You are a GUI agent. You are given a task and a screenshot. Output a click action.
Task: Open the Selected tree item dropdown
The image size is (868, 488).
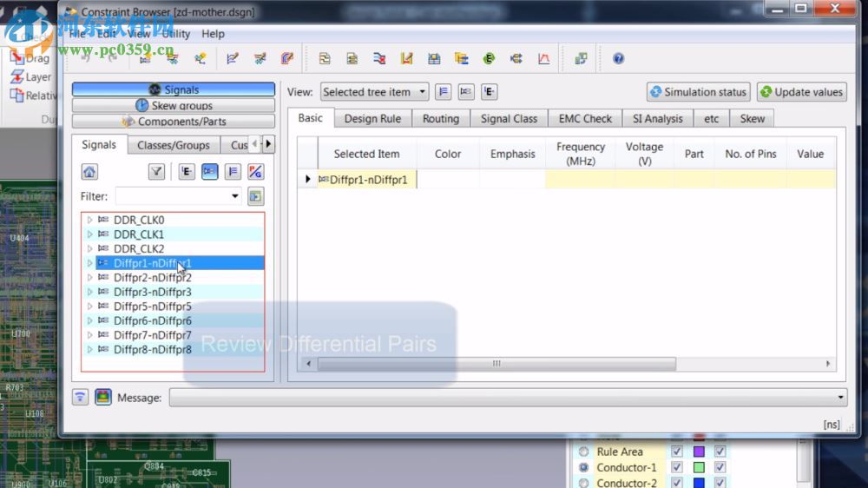(374, 92)
